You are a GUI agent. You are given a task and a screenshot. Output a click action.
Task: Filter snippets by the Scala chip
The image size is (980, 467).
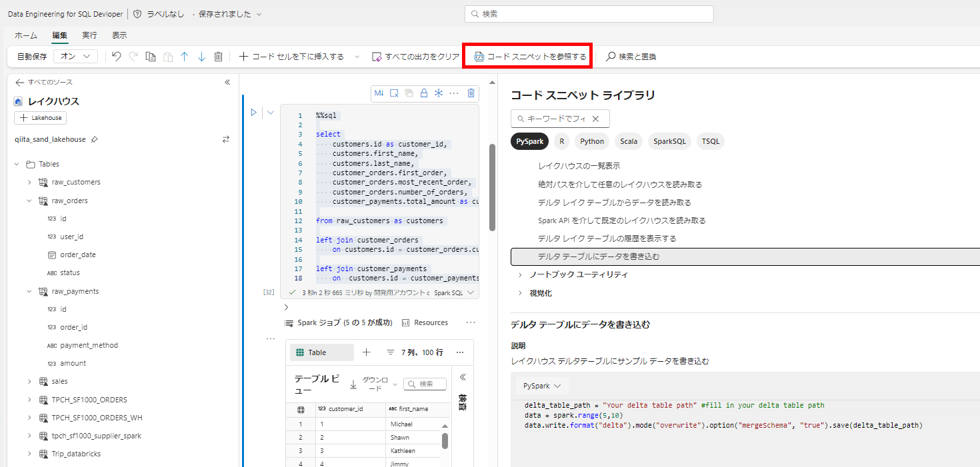click(629, 141)
